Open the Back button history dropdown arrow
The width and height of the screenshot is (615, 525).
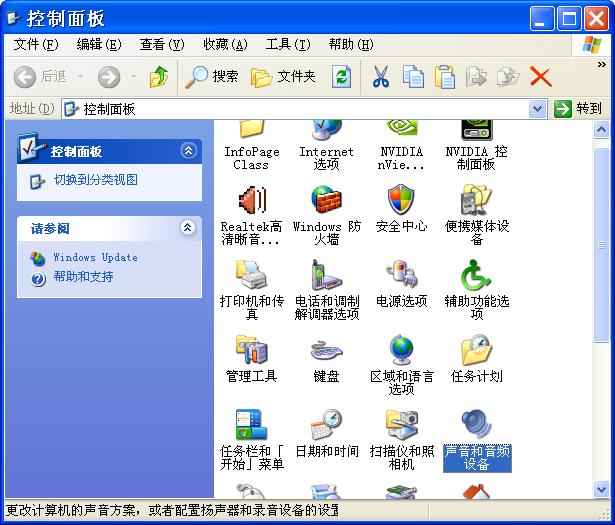click(80, 76)
